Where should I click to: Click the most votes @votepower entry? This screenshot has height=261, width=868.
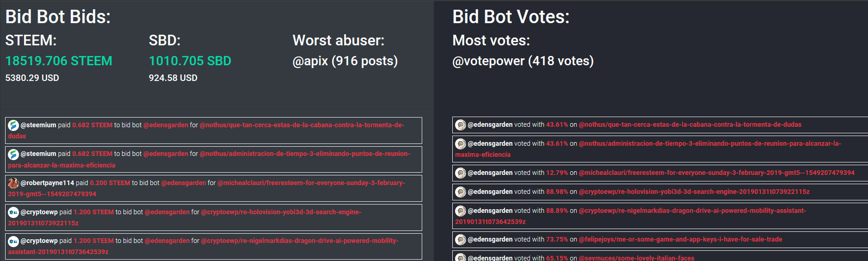[523, 61]
